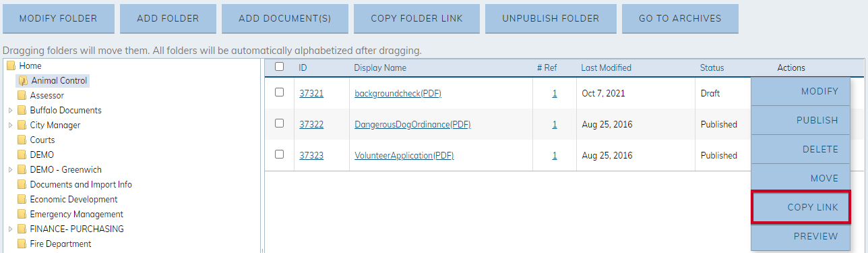This screenshot has width=868, height=253.
Task: Click the Economic Development folder icon
Action: pos(22,200)
